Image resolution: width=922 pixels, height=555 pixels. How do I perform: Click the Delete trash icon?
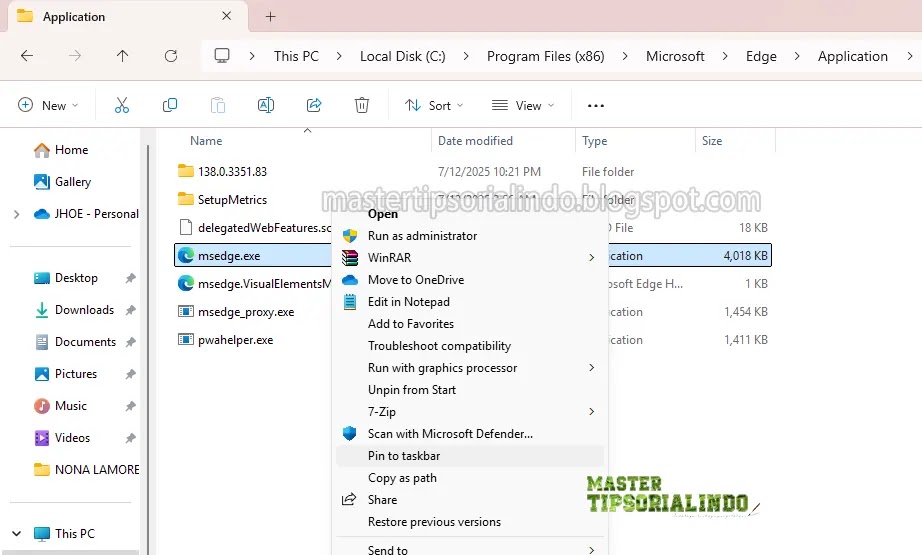(362, 105)
